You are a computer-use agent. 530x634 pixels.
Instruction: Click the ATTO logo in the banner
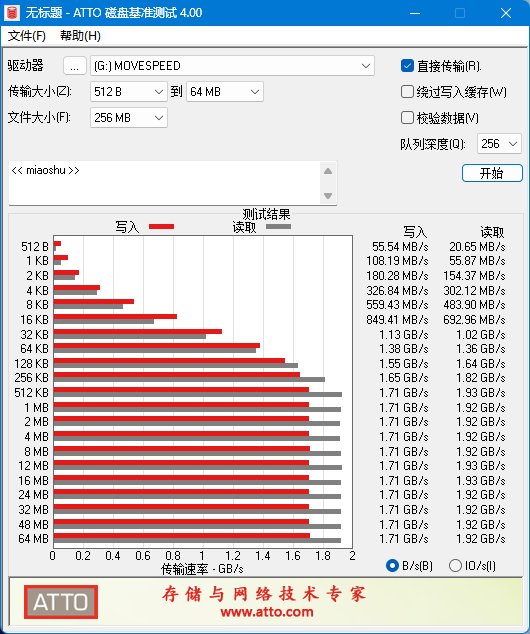pos(61,602)
